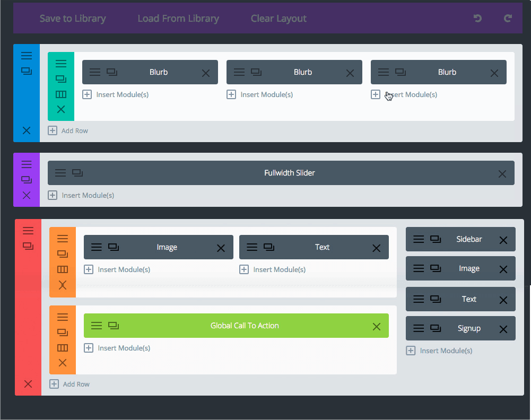
Task: Redo the last layout change
Action: pos(508,18)
